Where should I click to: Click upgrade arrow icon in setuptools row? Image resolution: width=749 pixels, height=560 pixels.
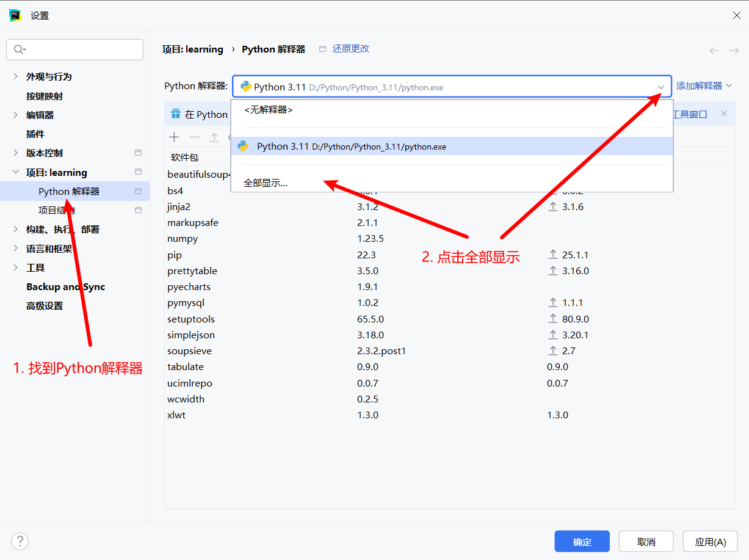coord(553,319)
